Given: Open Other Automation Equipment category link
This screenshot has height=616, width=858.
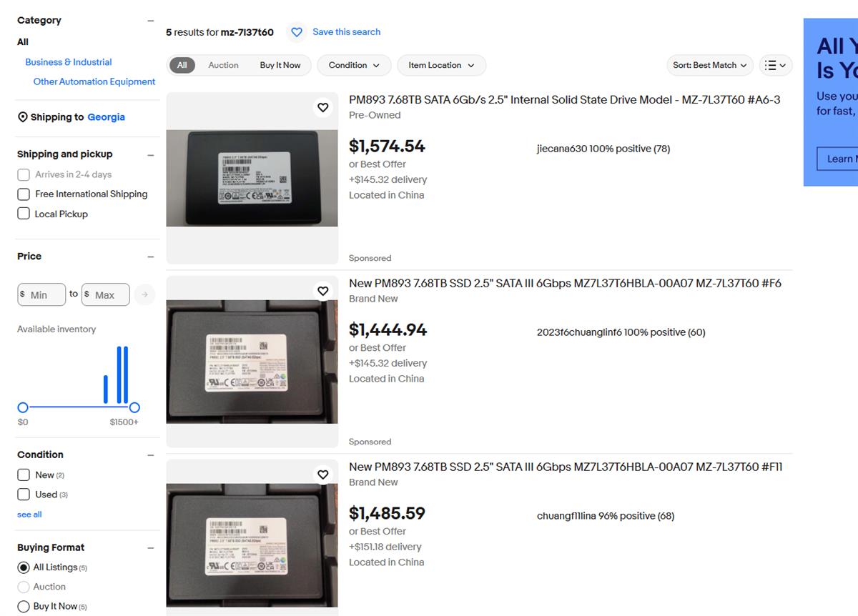Looking at the screenshot, I should click(94, 82).
